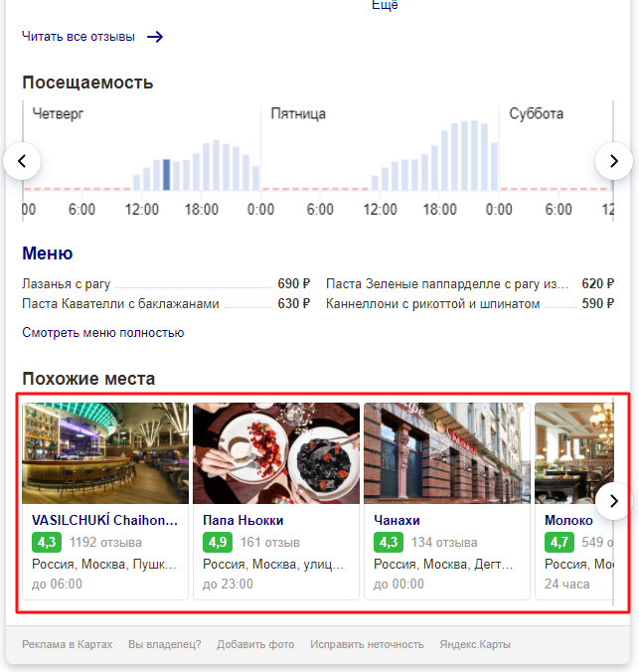The height and width of the screenshot is (672, 639).
Task: Click the Пятница day label
Action: (x=298, y=114)
